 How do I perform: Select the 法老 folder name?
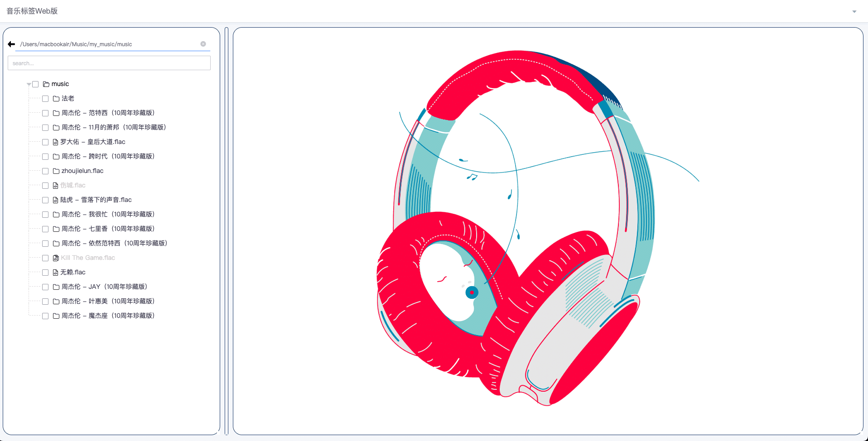tap(68, 98)
